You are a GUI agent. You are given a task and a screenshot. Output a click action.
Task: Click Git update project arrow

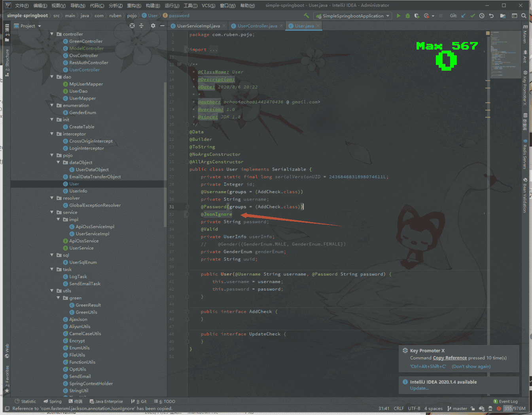pos(463,16)
